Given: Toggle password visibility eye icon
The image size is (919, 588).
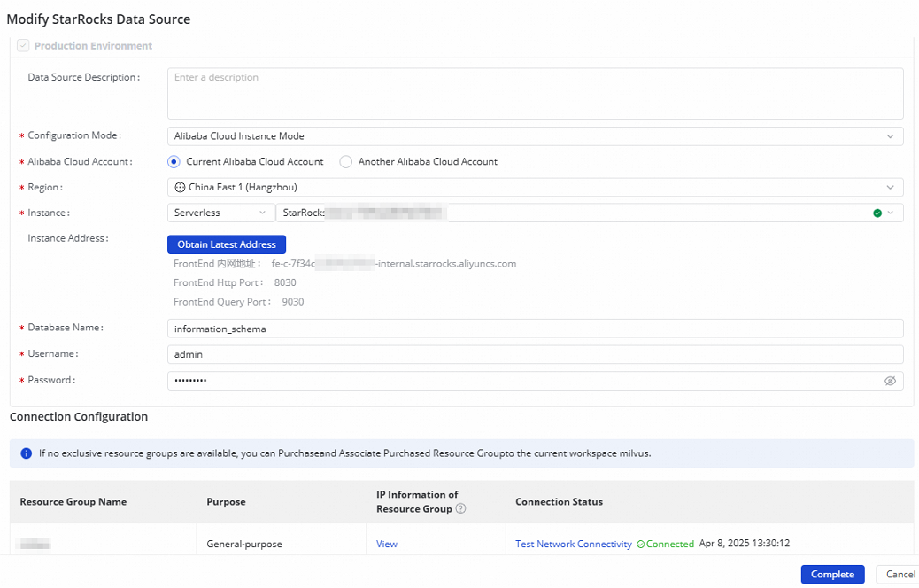Looking at the screenshot, I should (x=890, y=381).
